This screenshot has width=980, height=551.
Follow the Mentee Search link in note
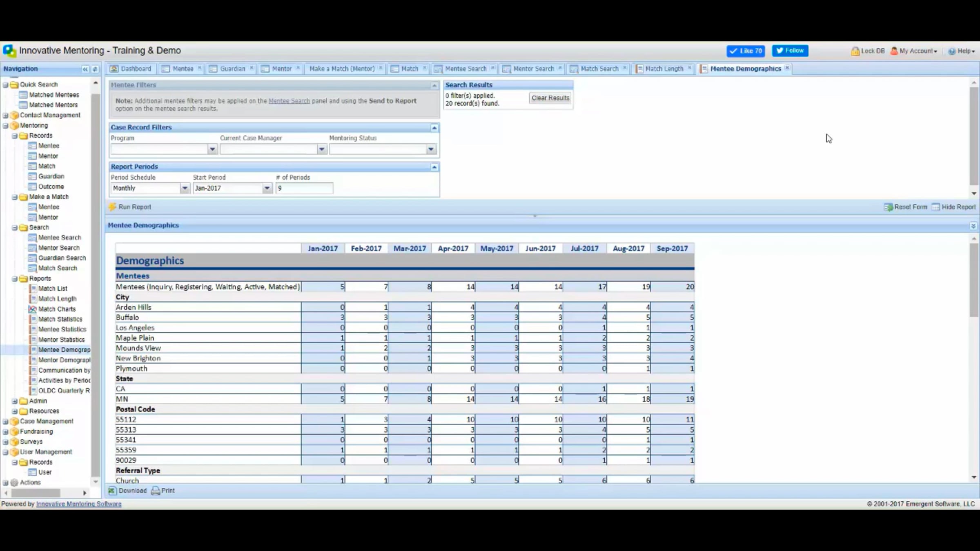coord(289,101)
